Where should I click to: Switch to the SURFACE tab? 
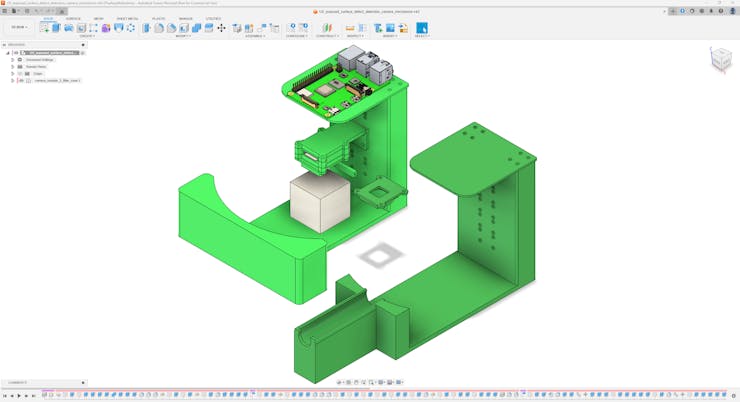[x=73, y=19]
